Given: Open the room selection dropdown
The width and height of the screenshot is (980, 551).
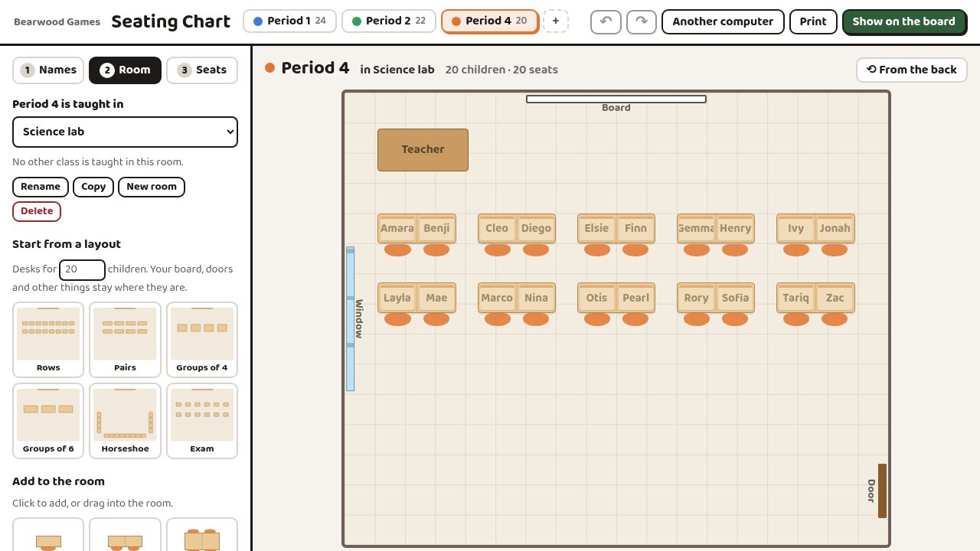Looking at the screenshot, I should pyautogui.click(x=125, y=132).
